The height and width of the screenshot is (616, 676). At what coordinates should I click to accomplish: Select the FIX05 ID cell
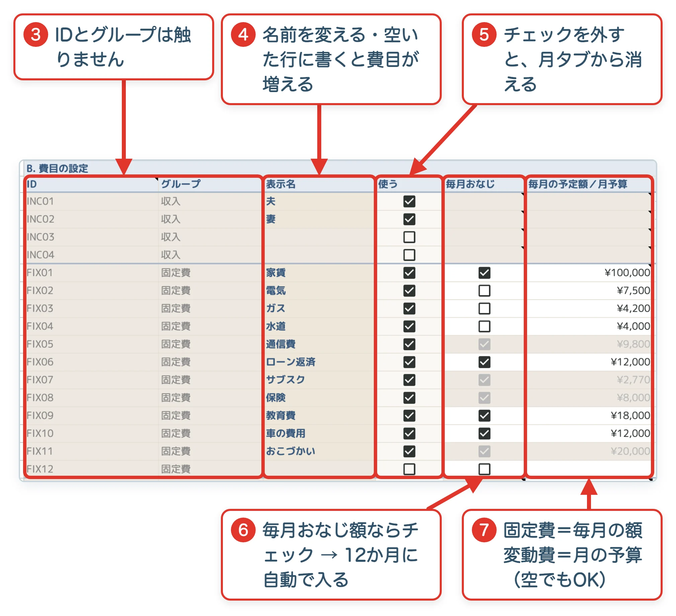pos(92,344)
